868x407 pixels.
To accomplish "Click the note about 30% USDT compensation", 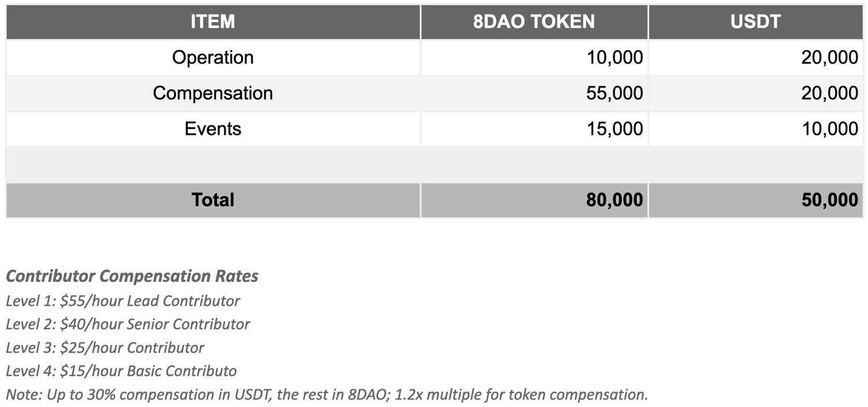I will (x=326, y=395).
